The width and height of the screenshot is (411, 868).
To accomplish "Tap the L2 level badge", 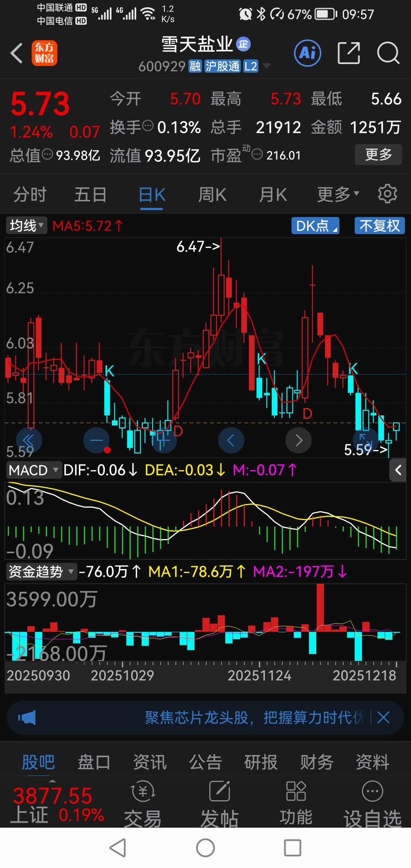I will (251, 66).
